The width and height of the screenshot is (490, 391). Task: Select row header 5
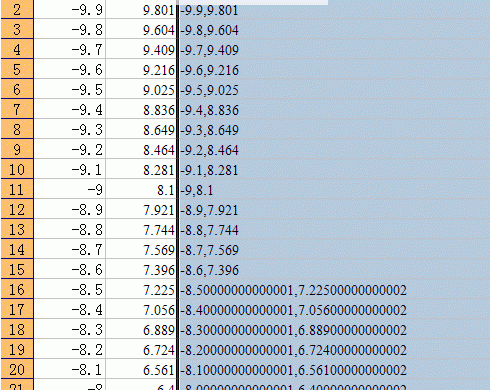(x=17, y=69)
